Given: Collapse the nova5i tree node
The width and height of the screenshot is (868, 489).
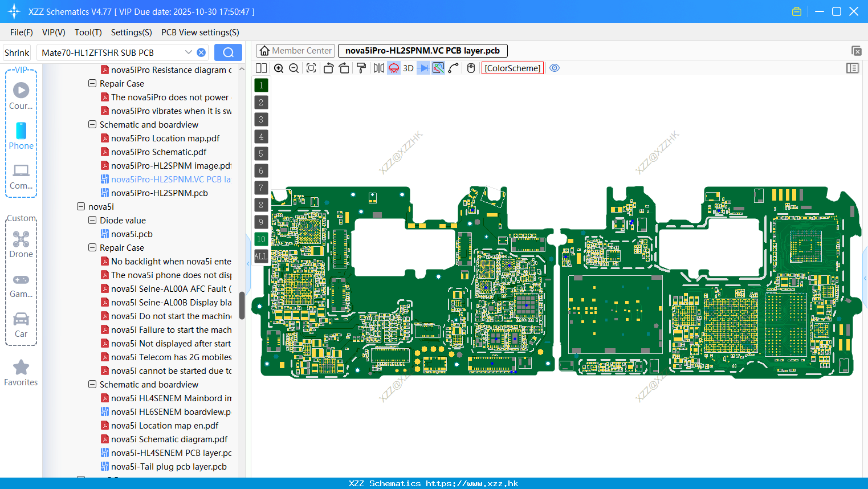Looking at the screenshot, I should (81, 207).
